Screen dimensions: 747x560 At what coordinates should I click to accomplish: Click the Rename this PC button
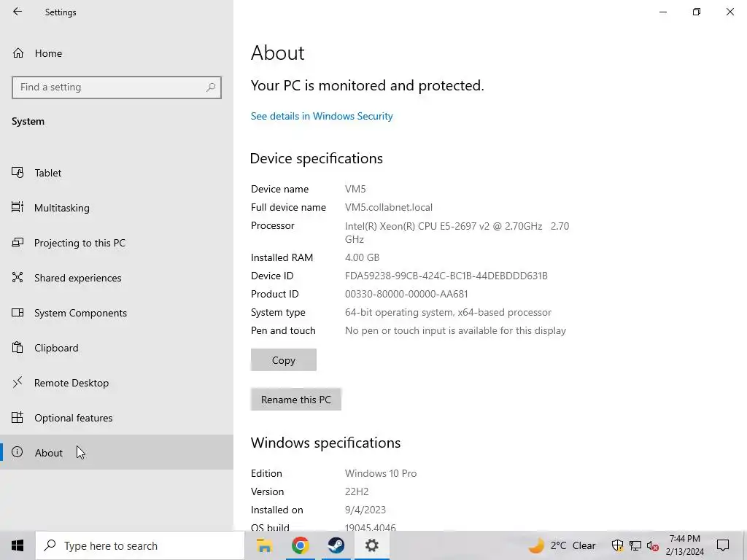click(x=296, y=400)
